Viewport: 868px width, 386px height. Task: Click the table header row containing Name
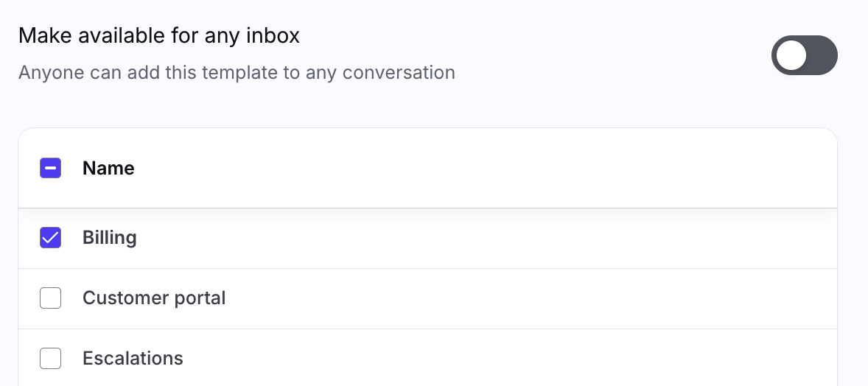pyautogui.click(x=442, y=169)
